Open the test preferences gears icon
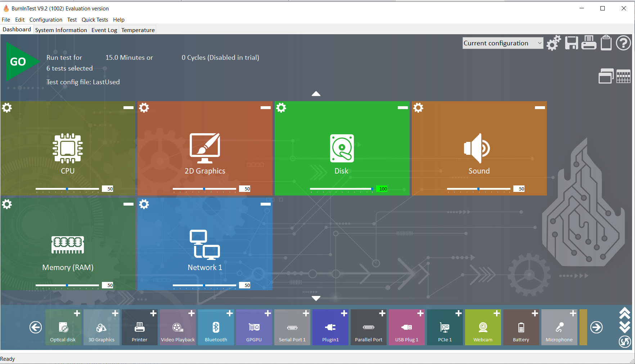 [554, 43]
